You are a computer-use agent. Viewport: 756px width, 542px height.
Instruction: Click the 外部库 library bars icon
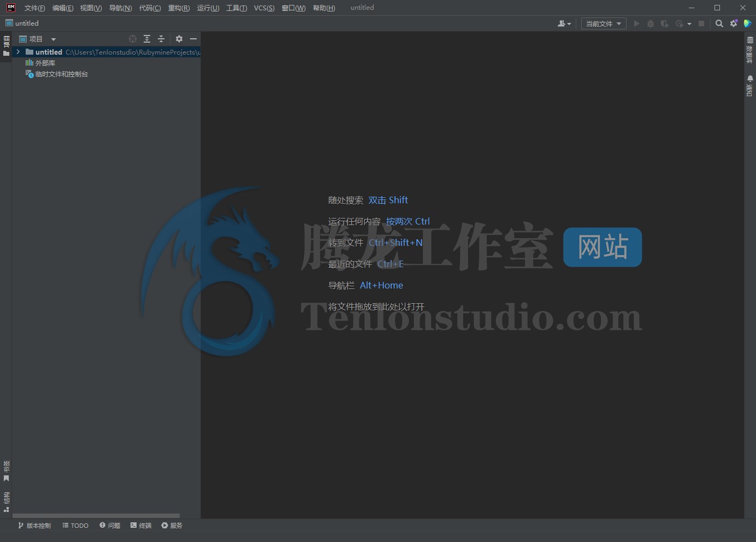tap(29, 63)
